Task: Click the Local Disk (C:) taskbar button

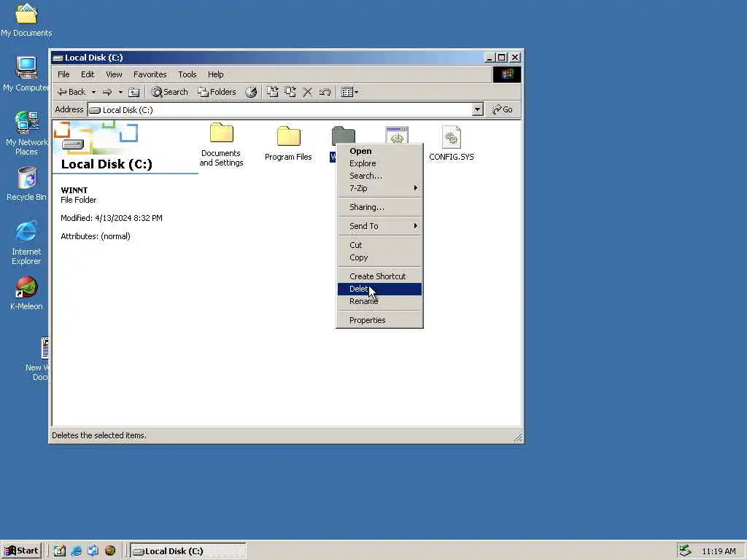Action: pos(188,551)
